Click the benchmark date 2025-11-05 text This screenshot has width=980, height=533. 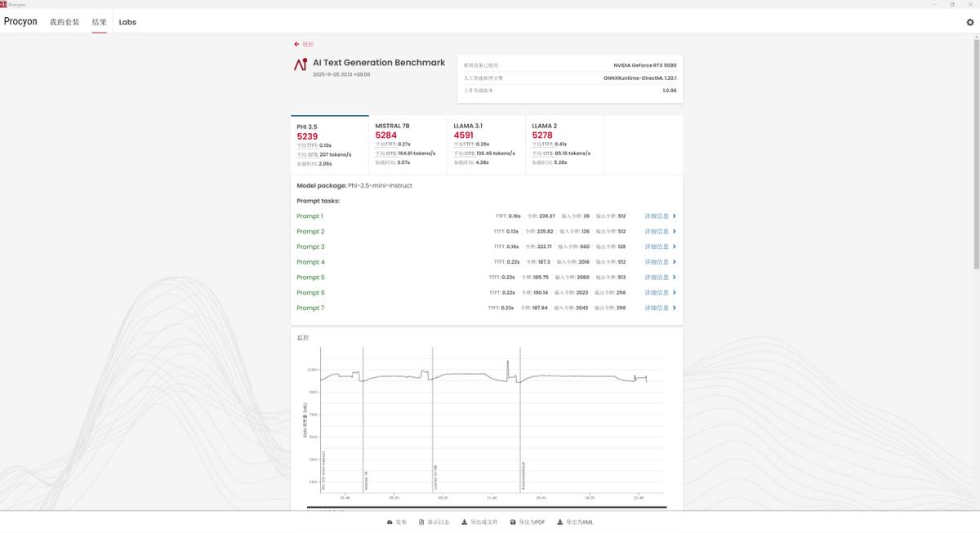click(341, 74)
